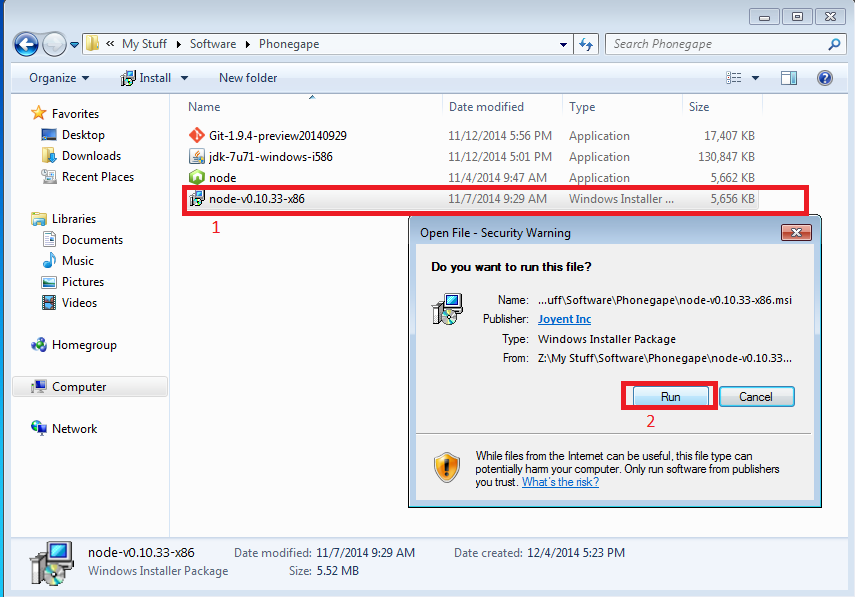Screen dimensions: 855x597
Task: Open the address bar history dropdown
Action: pyautogui.click(x=563, y=45)
